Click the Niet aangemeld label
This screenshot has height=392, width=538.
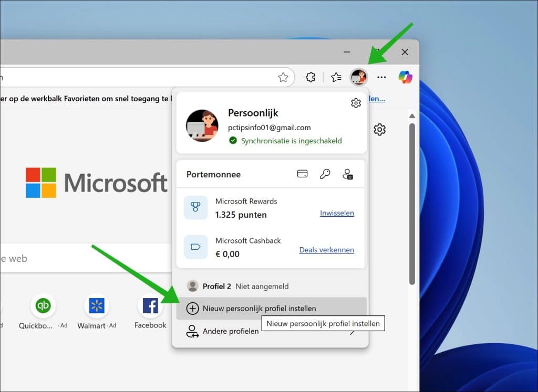click(262, 287)
